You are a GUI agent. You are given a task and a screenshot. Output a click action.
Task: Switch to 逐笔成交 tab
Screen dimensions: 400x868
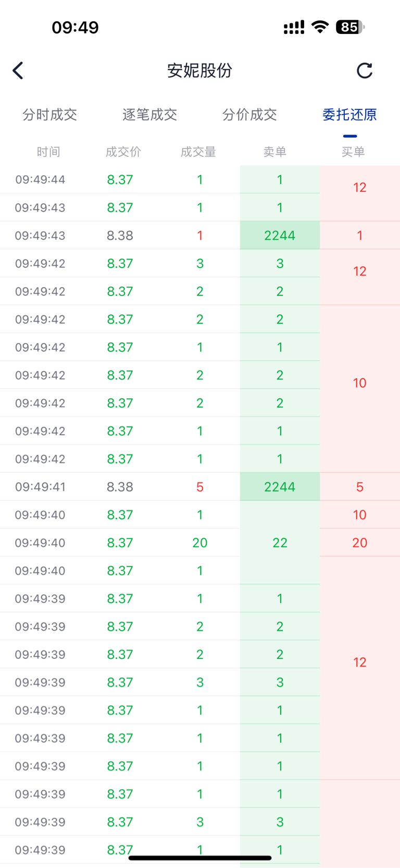click(149, 115)
